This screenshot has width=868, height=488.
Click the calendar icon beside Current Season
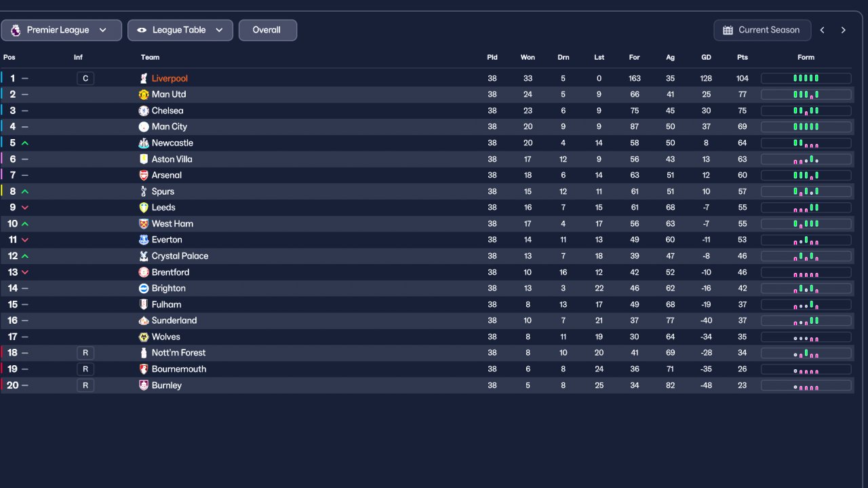(x=728, y=31)
